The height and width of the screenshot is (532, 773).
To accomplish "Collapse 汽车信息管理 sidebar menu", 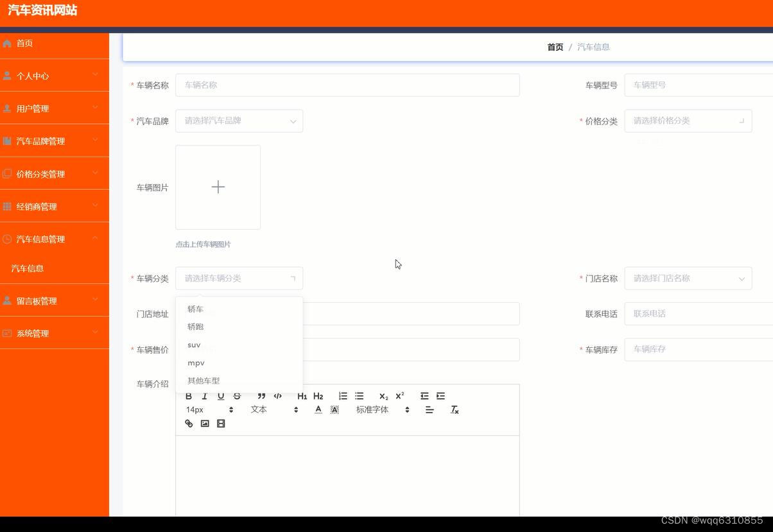I will [x=55, y=239].
